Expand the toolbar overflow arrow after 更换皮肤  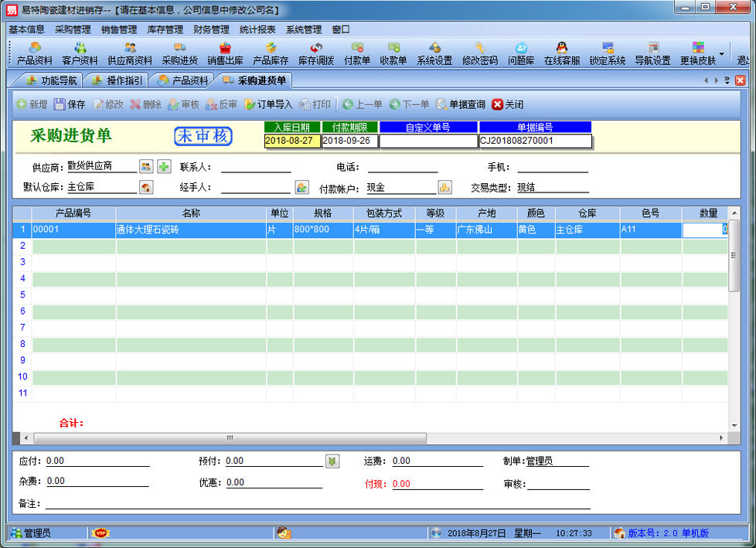pos(722,54)
